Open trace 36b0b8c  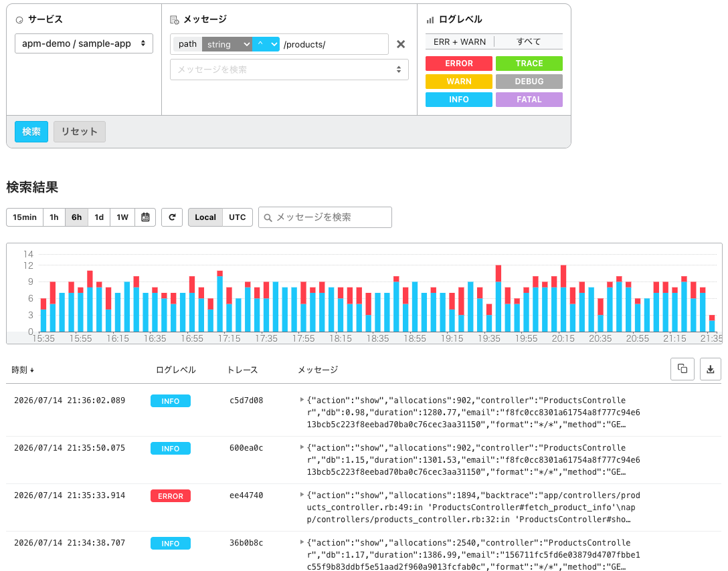246,543
